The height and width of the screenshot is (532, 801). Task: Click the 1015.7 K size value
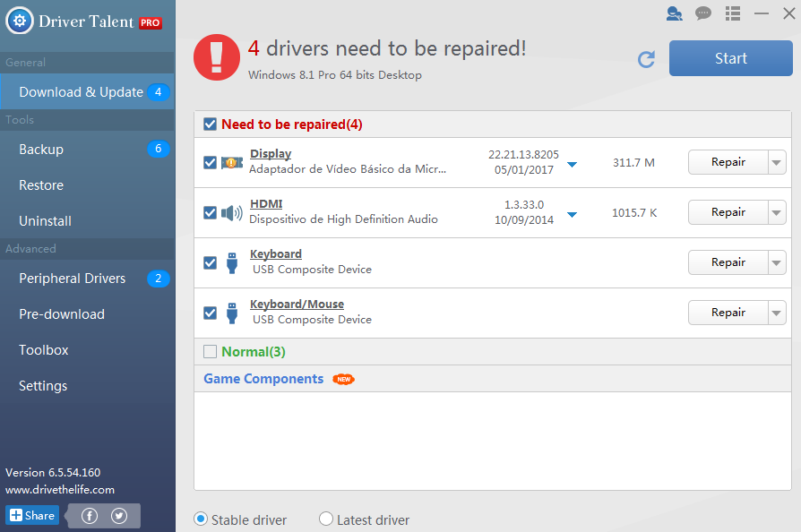634,212
